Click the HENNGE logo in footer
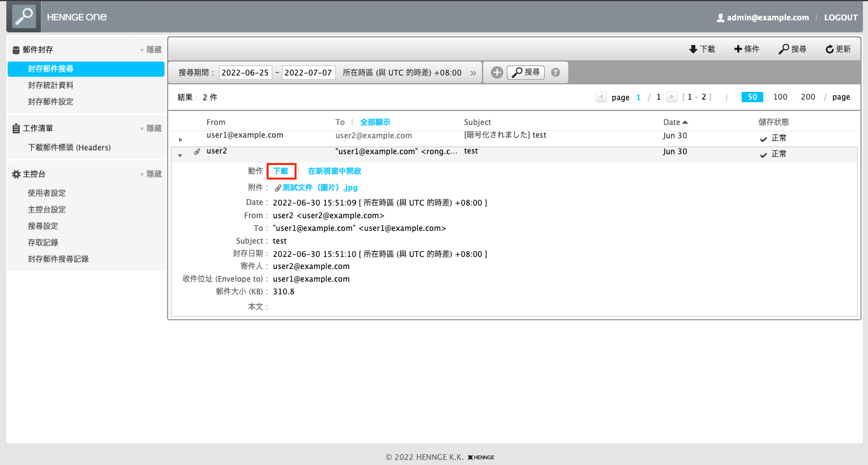The image size is (868, 465). pyautogui.click(x=481, y=457)
